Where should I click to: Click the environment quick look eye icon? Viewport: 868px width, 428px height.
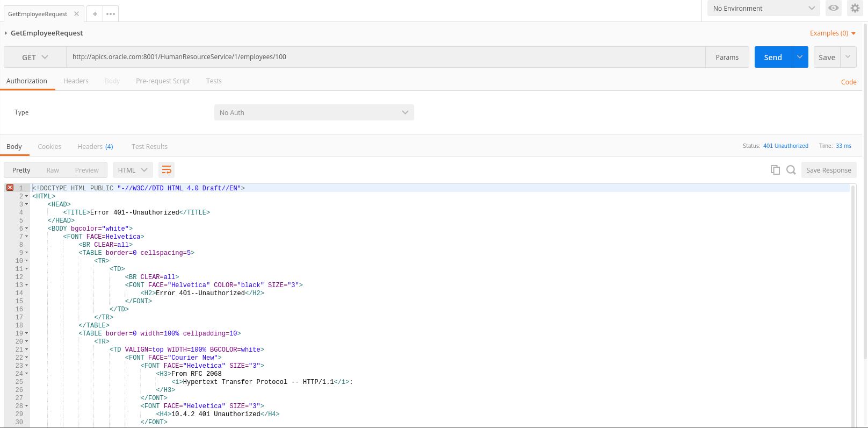point(833,8)
